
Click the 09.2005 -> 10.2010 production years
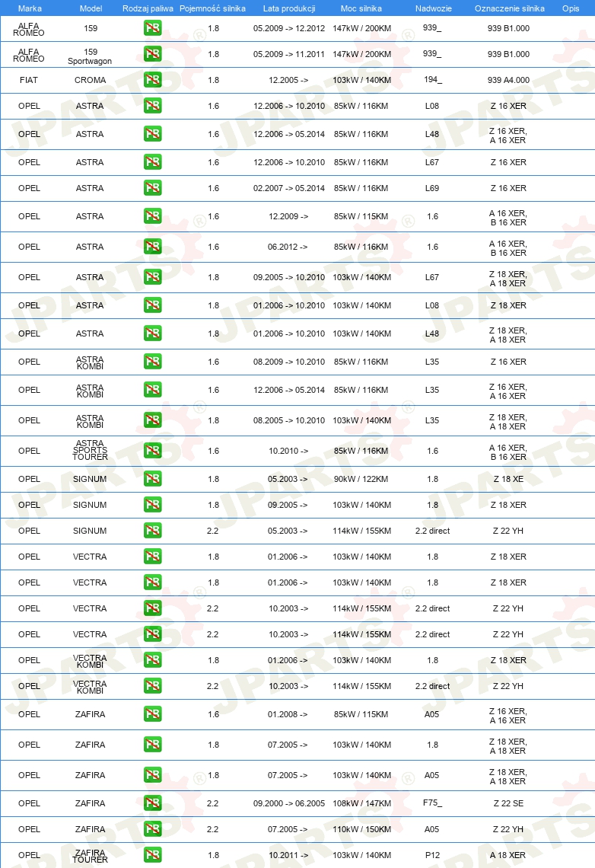click(x=289, y=277)
